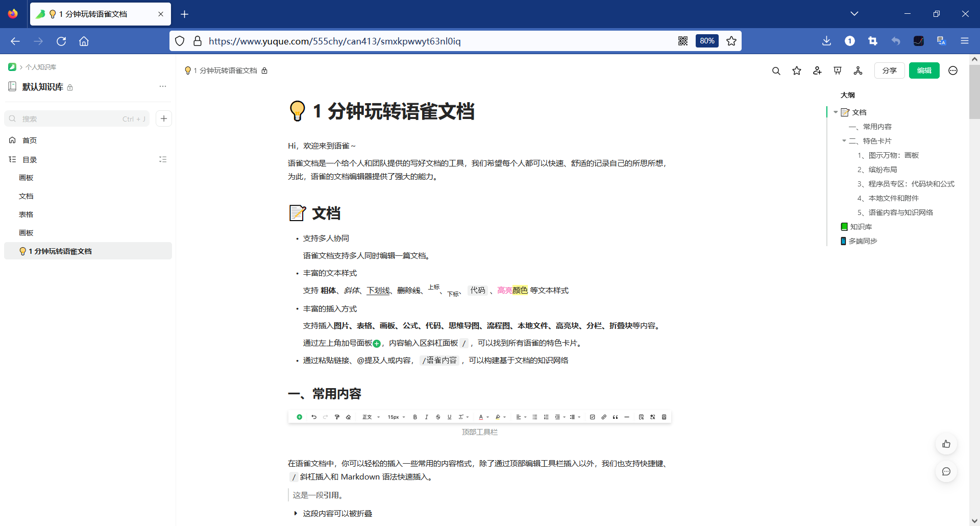Open the 默认知识库 knowledge base title
Screen dimensions: 980x526
tap(43, 87)
